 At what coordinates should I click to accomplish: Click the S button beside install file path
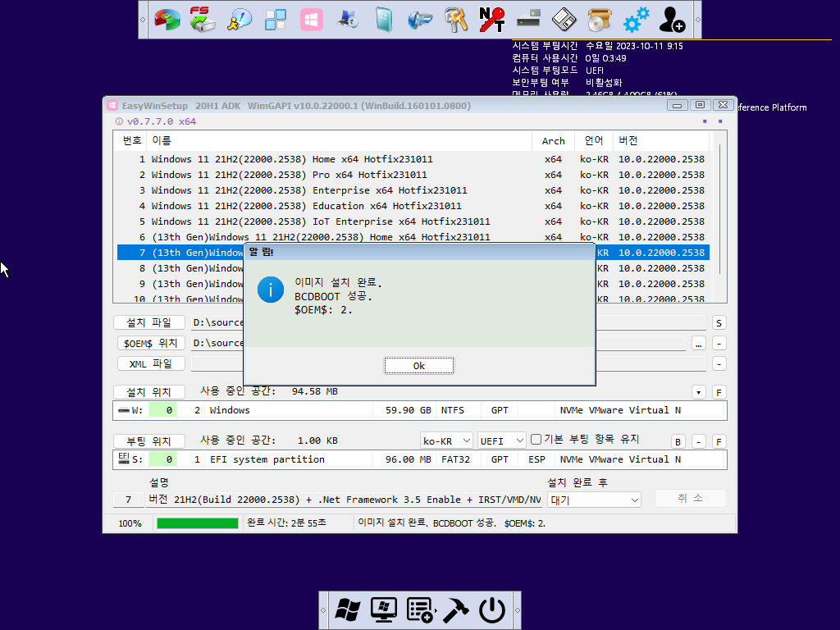tap(719, 322)
